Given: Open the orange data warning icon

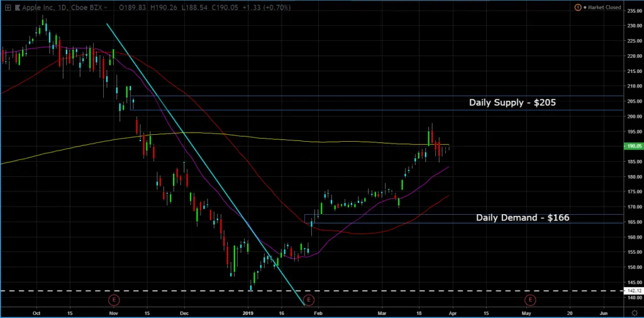Looking at the screenshot, I should pyautogui.click(x=578, y=8).
